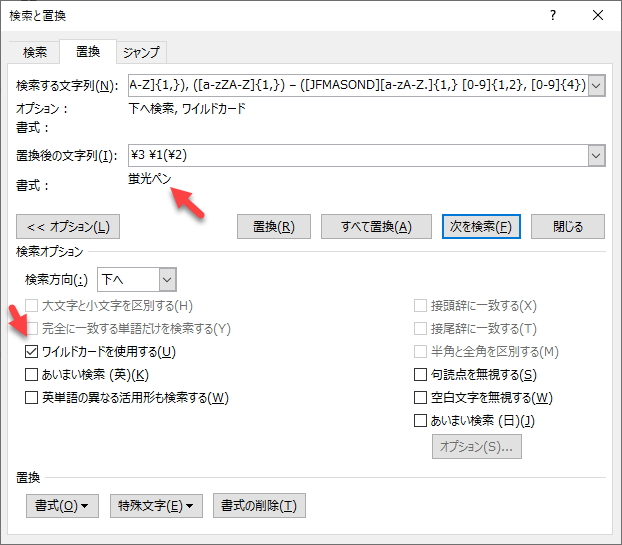This screenshot has height=545, width=622.
Task: Open the 置換後の文字列 dropdown arrow
Action: [x=597, y=155]
